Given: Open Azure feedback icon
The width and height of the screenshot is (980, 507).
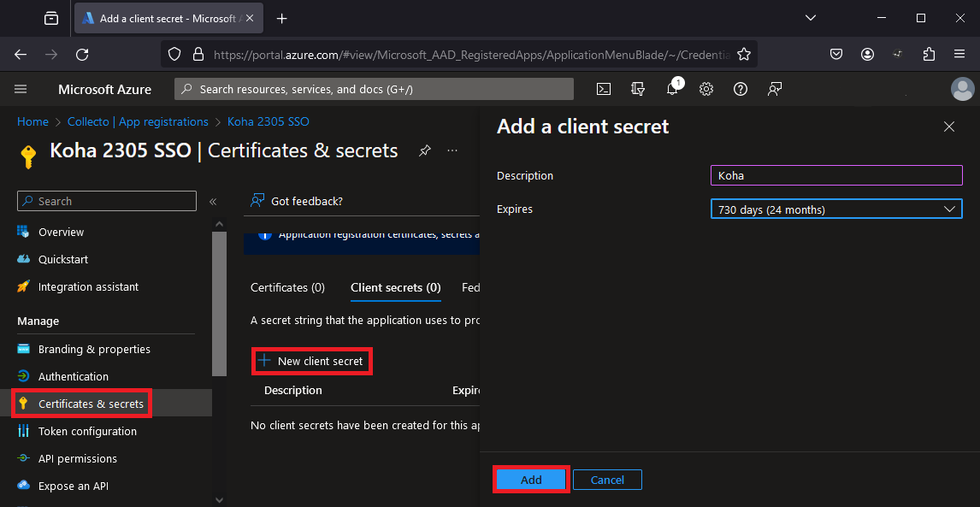Looking at the screenshot, I should (x=775, y=89).
